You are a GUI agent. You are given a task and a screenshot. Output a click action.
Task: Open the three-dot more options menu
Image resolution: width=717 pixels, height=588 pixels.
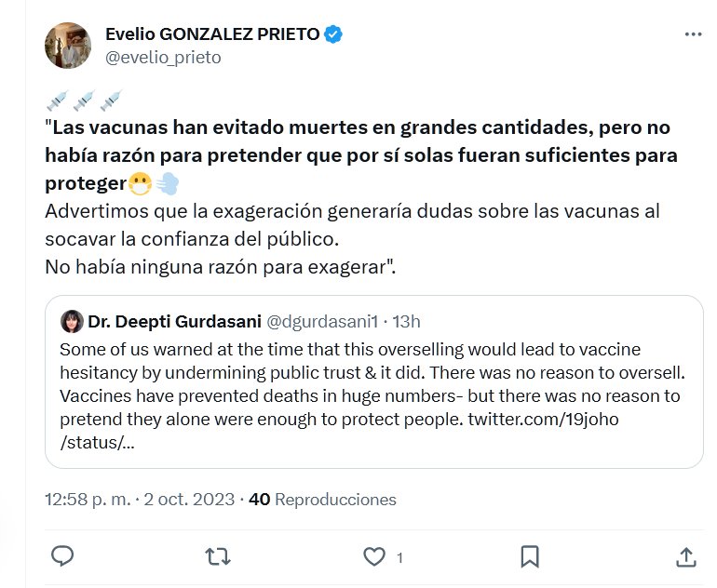[693, 34]
